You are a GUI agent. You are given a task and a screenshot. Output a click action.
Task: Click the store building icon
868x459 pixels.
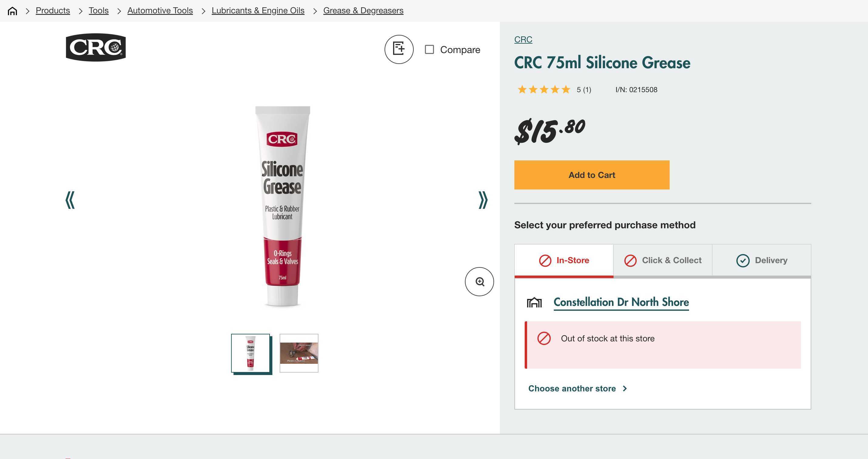[534, 302]
